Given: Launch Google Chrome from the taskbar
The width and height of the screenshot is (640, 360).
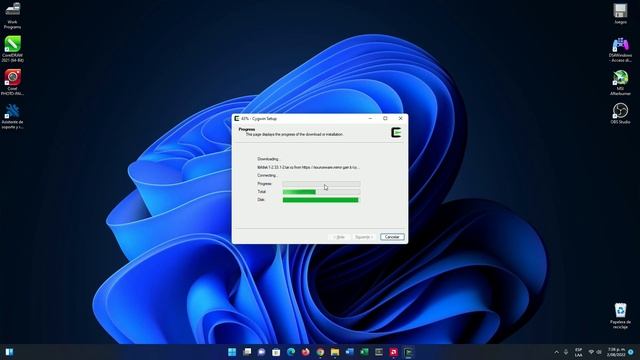Looking at the screenshot, I should (x=320, y=352).
